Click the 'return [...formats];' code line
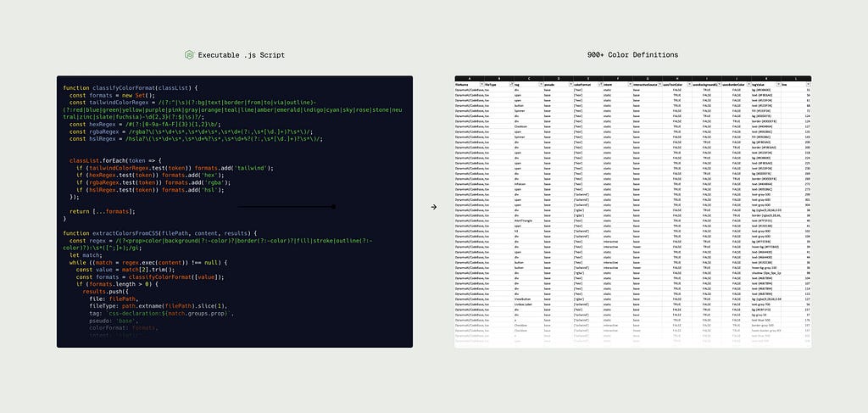Screen dimensions: 868x413 (103, 211)
